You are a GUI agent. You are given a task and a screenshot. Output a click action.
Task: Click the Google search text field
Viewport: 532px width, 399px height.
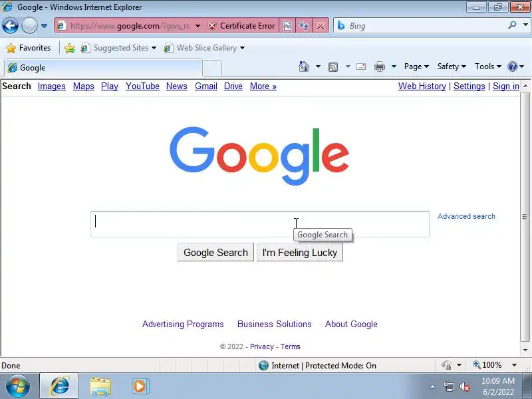[260, 224]
